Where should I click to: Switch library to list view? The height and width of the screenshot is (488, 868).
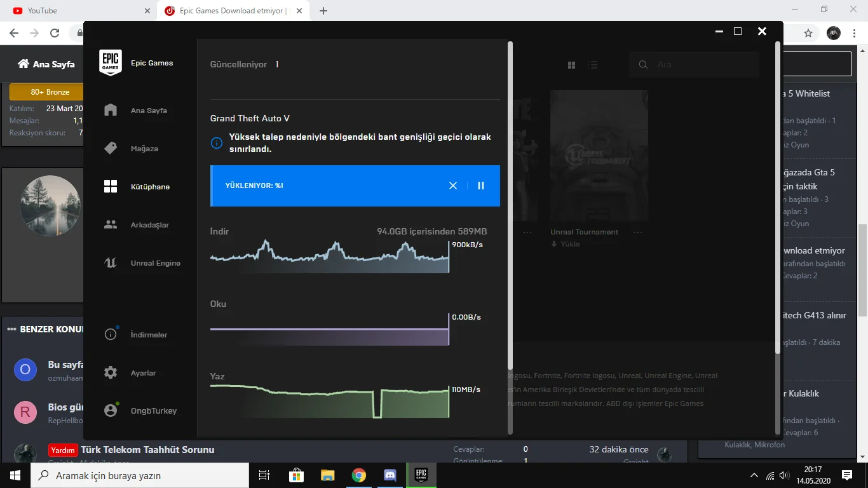[593, 65]
